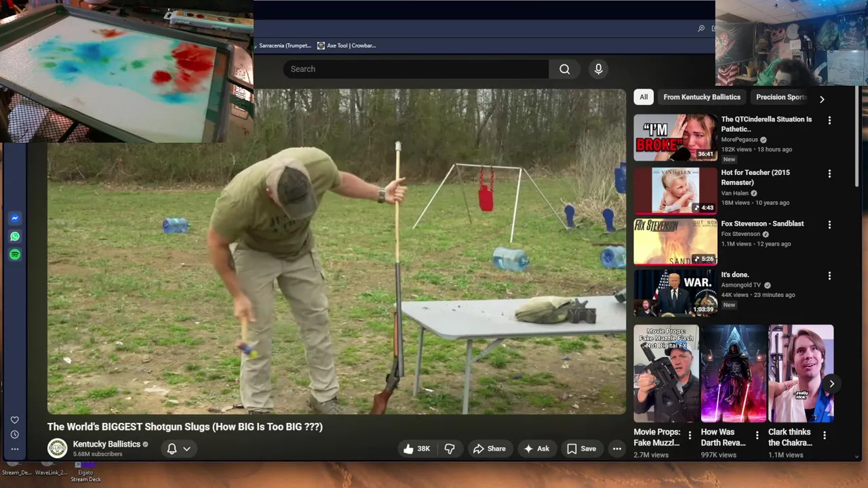Open How Was Darth Revan short thumbnail
Viewport: 868px width, 488px height.
(x=733, y=373)
